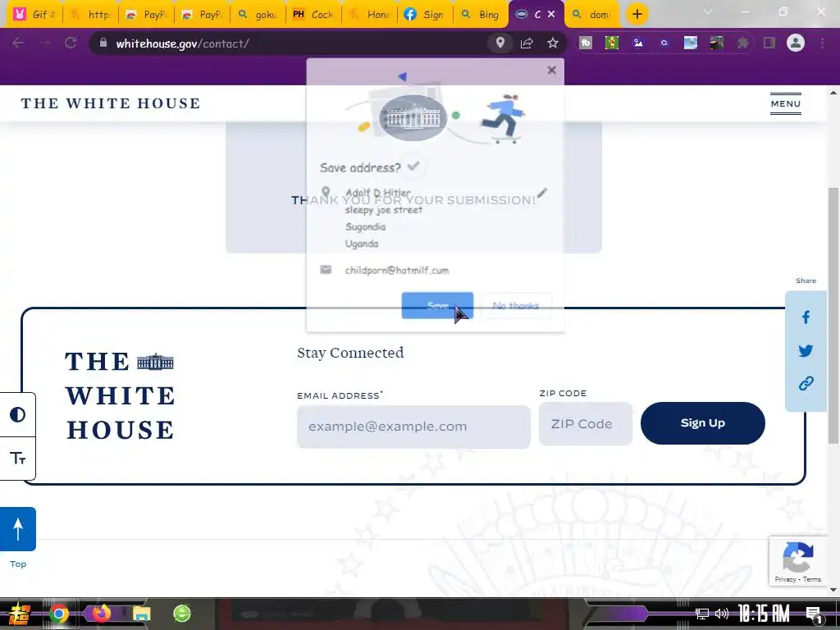Open a new tab with the plus button
Screen dimensions: 840x630
pyautogui.click(x=637, y=15)
